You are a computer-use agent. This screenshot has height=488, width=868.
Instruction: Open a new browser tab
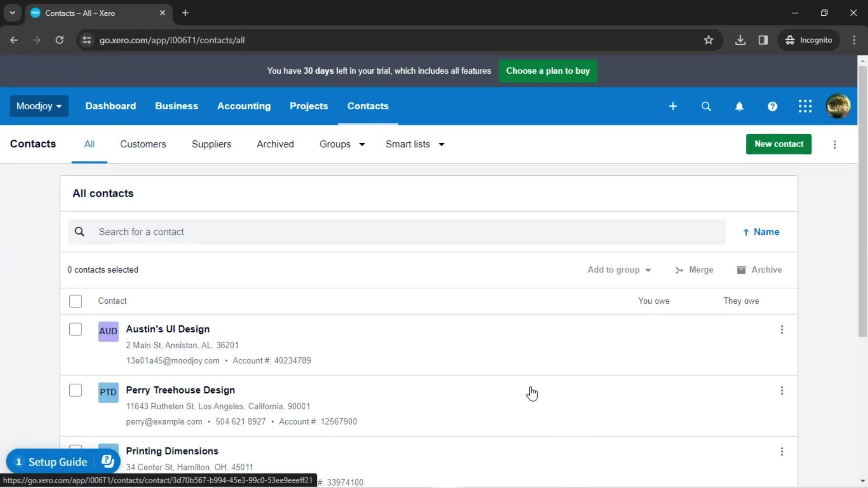pyautogui.click(x=185, y=13)
